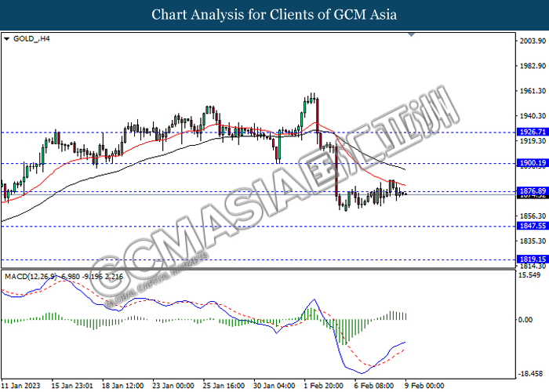Image resolution: width=549 pixels, height=392 pixels.
Task: Click the 1982.90 price axis value
Action: 533,66
